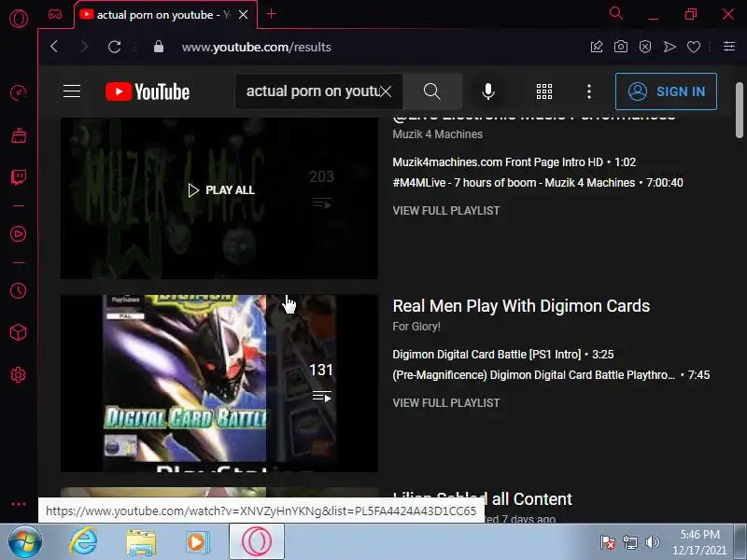
Task: Open YouTube settings three-dots menu
Action: point(589,91)
